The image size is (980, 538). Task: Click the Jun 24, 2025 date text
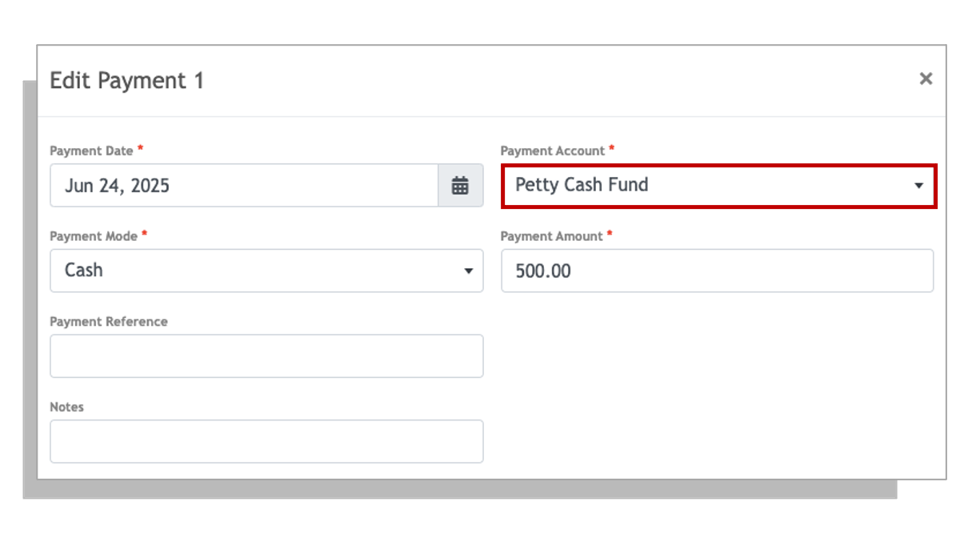click(117, 186)
